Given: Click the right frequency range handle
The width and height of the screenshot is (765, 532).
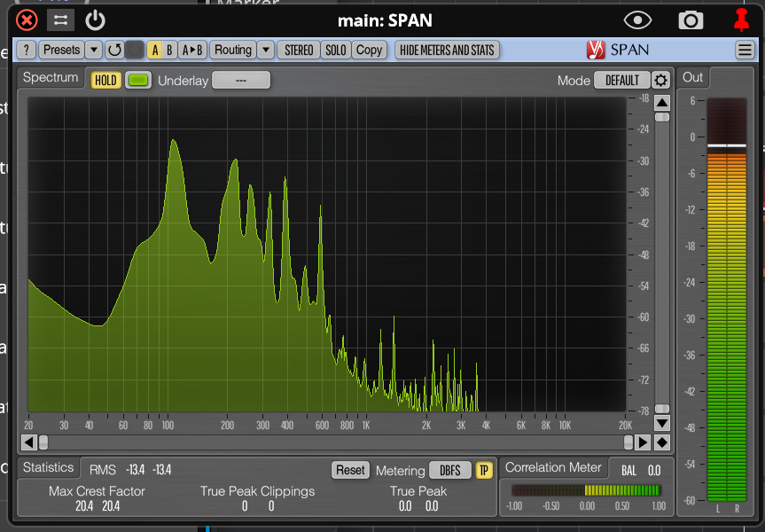Looking at the screenshot, I should coord(628,442).
